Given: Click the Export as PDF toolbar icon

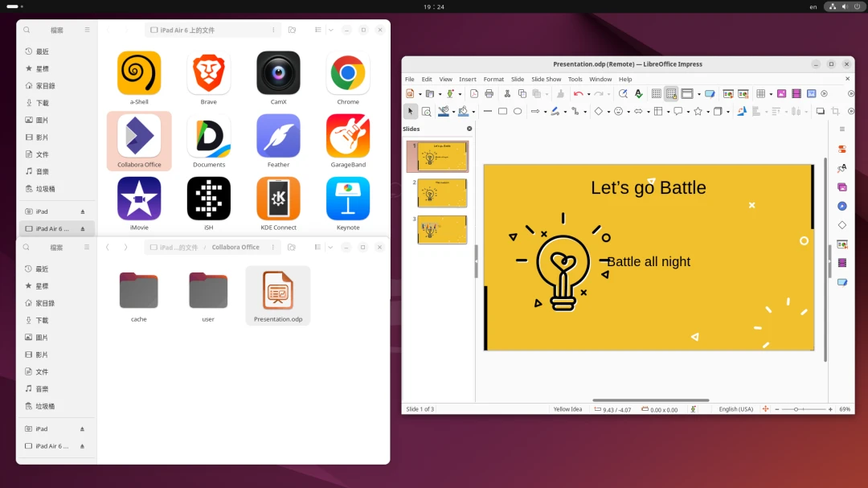Looking at the screenshot, I should point(473,94).
